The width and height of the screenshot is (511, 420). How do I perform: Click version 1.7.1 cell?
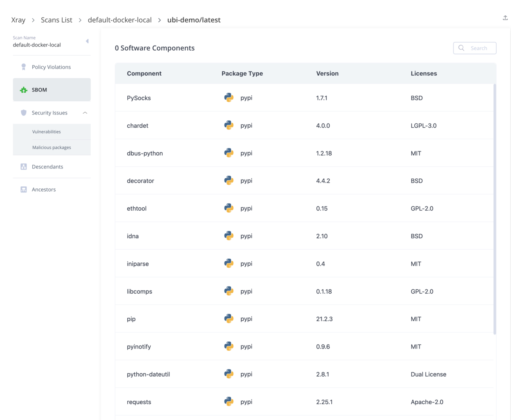pos(322,98)
